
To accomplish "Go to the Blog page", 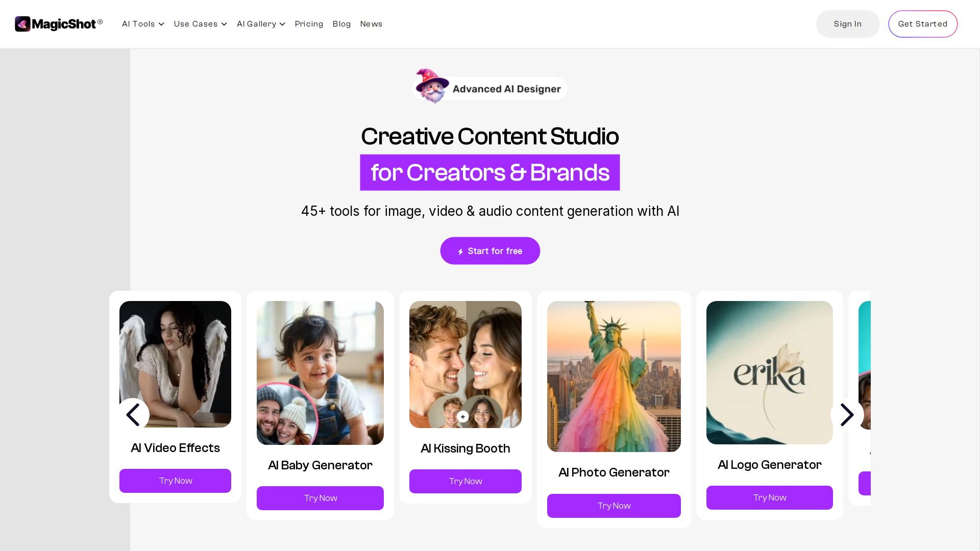I will tap(341, 24).
